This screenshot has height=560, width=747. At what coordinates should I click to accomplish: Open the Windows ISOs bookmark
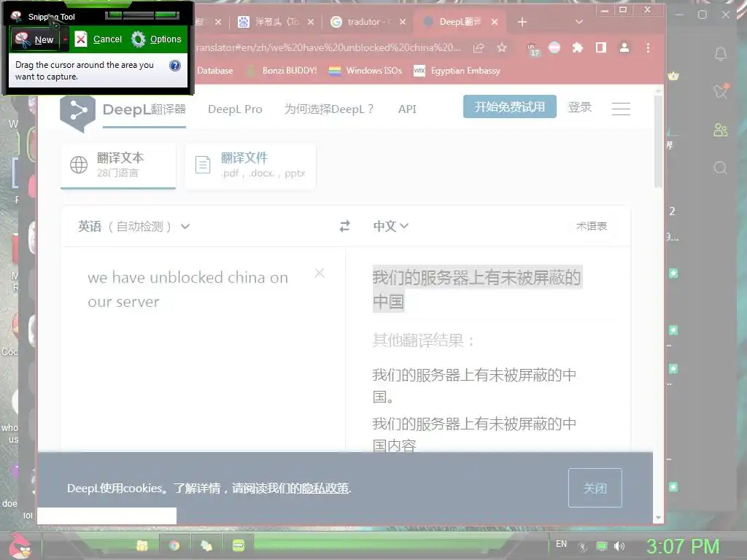click(365, 71)
